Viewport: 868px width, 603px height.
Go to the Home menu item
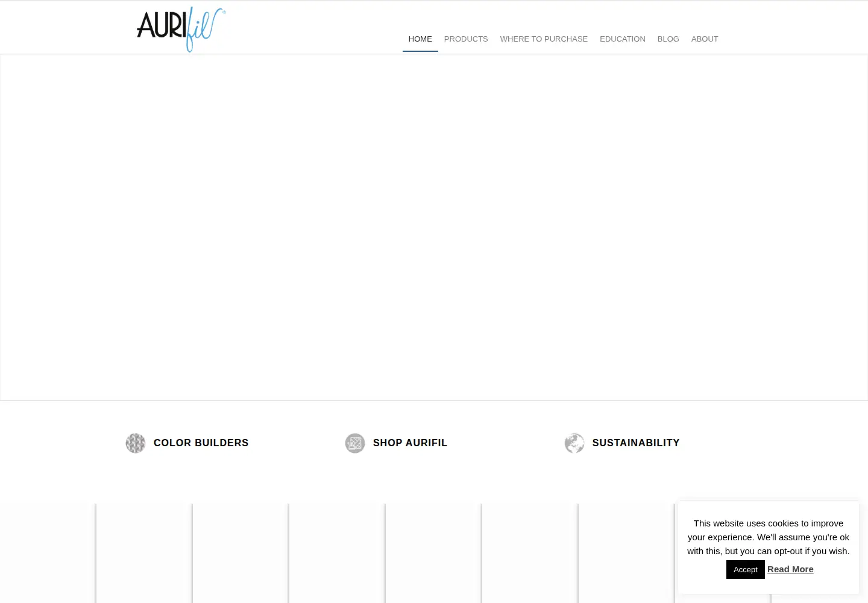point(420,39)
